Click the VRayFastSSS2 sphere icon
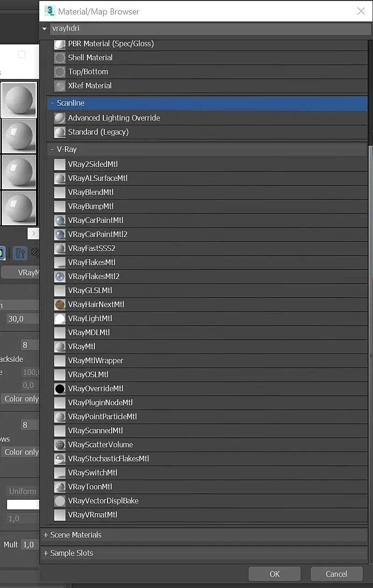Image resolution: width=373 pixels, height=588 pixels. [60, 248]
